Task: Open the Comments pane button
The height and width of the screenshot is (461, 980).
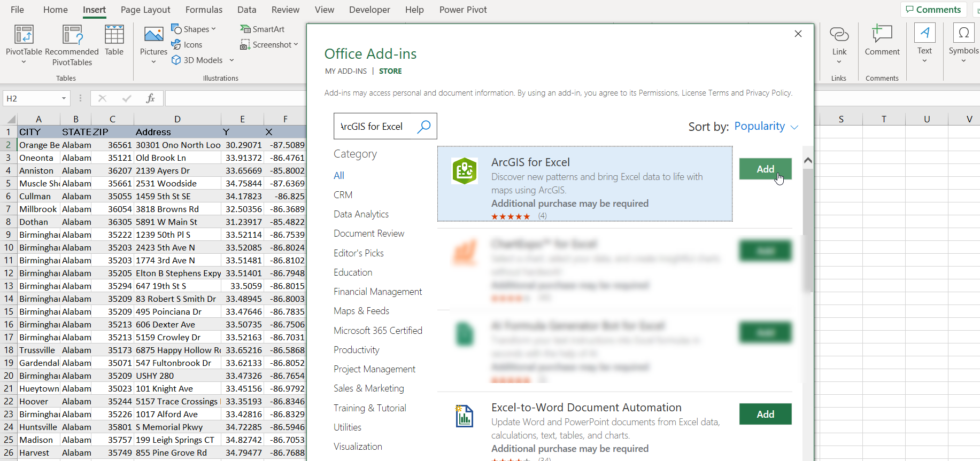Action: 933,10
